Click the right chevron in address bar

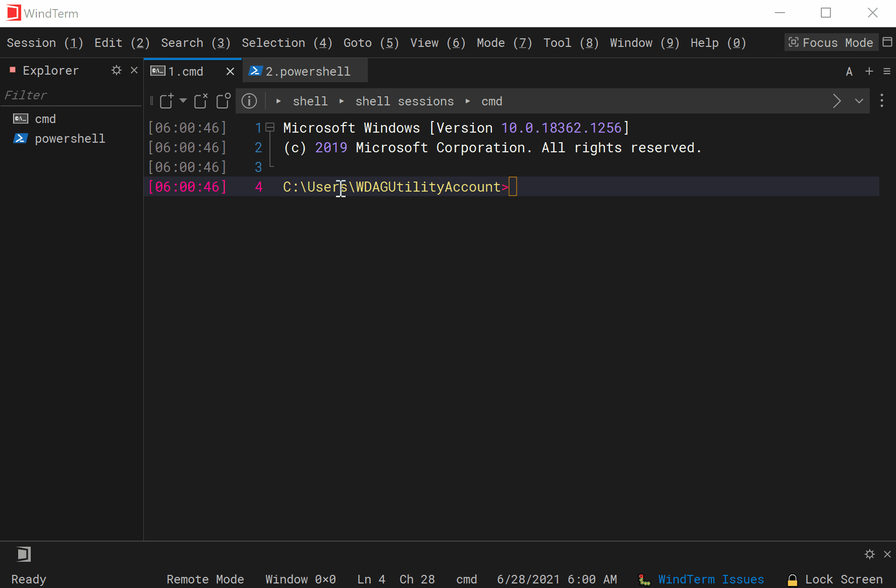pyautogui.click(x=837, y=101)
